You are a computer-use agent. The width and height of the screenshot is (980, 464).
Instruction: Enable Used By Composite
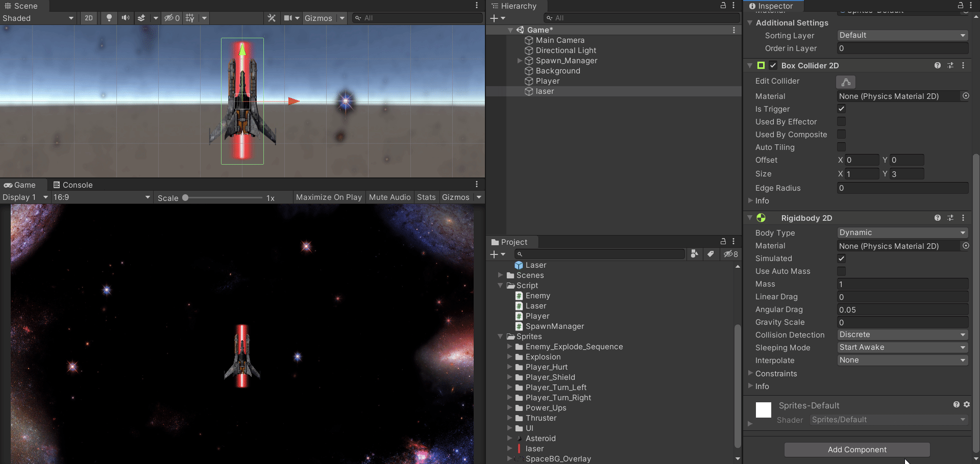(x=841, y=134)
